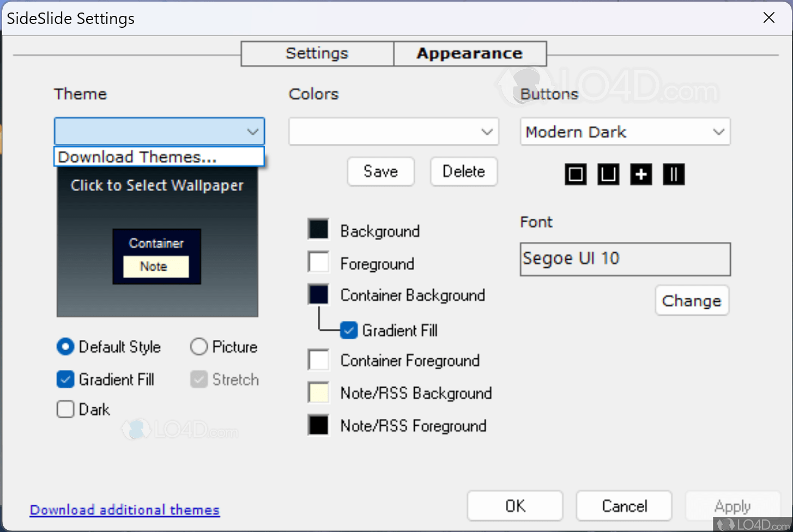Expand the Colors preset dropdown
793x532 pixels.
394,131
